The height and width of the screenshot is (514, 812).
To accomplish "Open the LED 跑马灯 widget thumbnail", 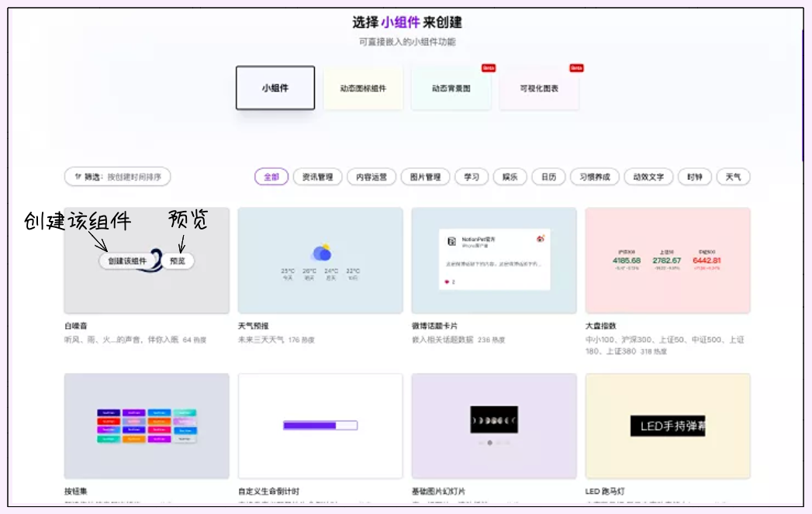I will click(x=668, y=426).
